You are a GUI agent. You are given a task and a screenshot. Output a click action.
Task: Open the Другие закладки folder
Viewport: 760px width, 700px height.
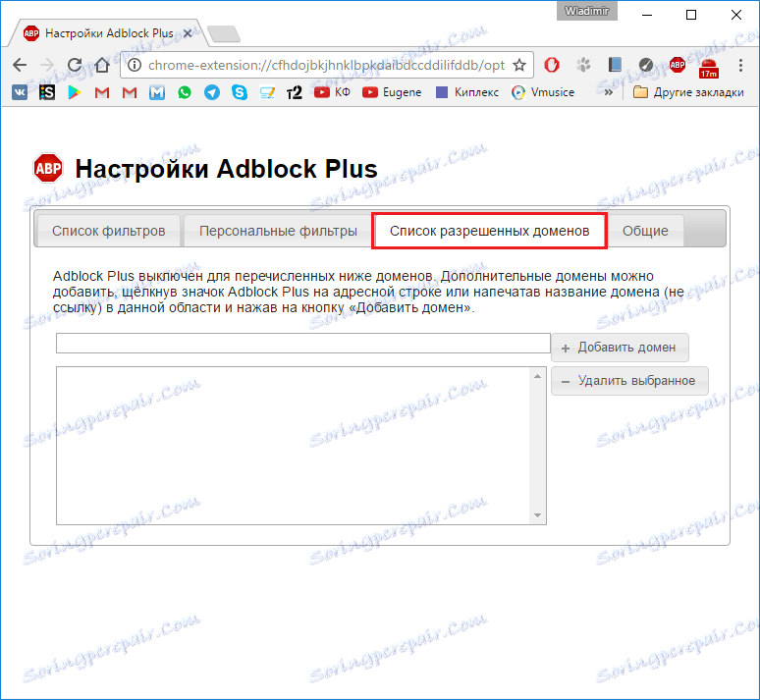pos(688,92)
